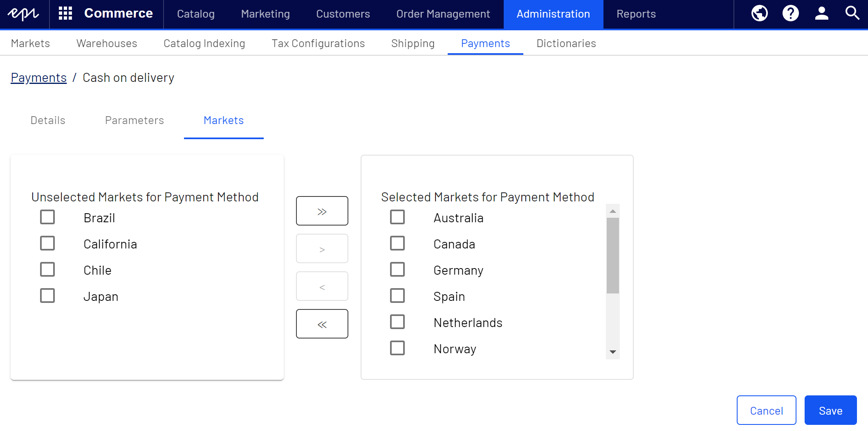868x431 pixels.
Task: Click the Cancel button
Action: (766, 410)
